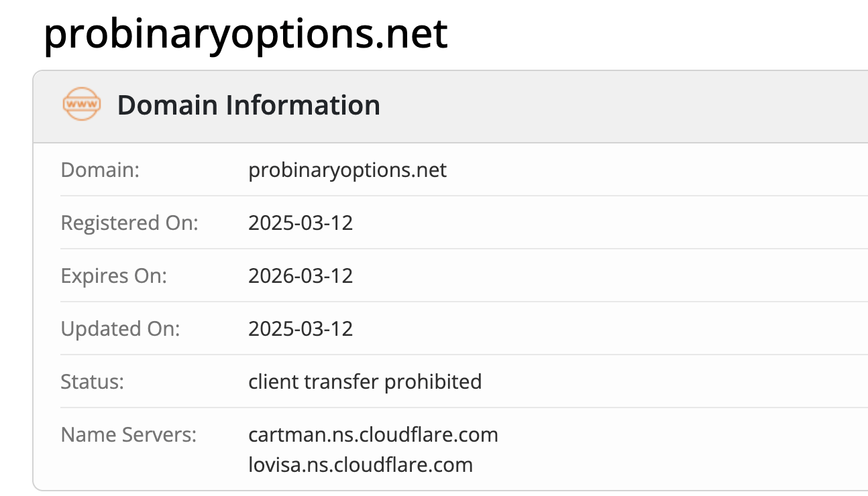Click the registered date 2025-03-12 value
This screenshot has width=868, height=496.
pyautogui.click(x=301, y=223)
